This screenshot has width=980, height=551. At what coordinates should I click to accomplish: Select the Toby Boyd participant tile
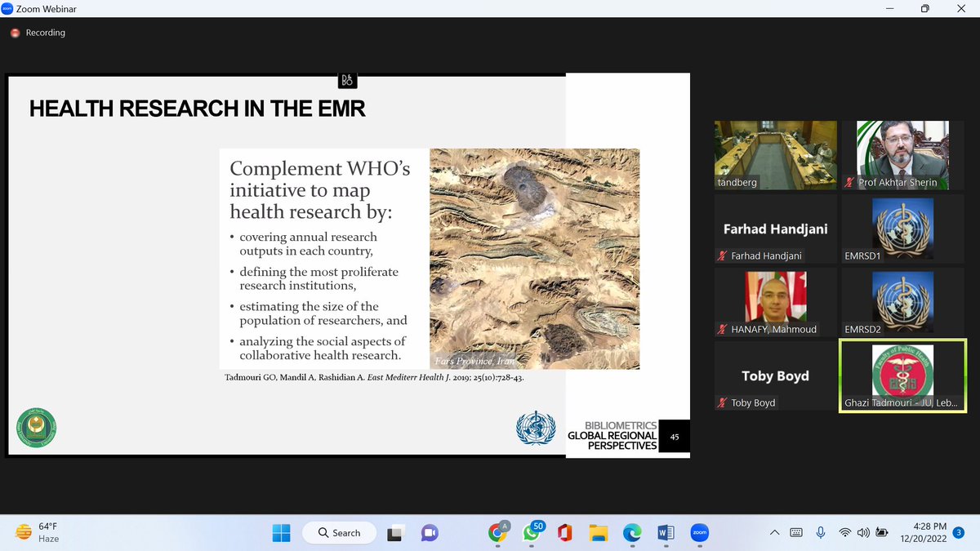tap(776, 376)
